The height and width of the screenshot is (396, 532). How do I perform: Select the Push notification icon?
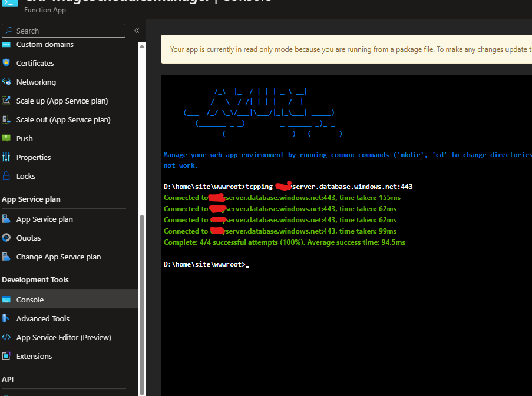pyautogui.click(x=7, y=138)
